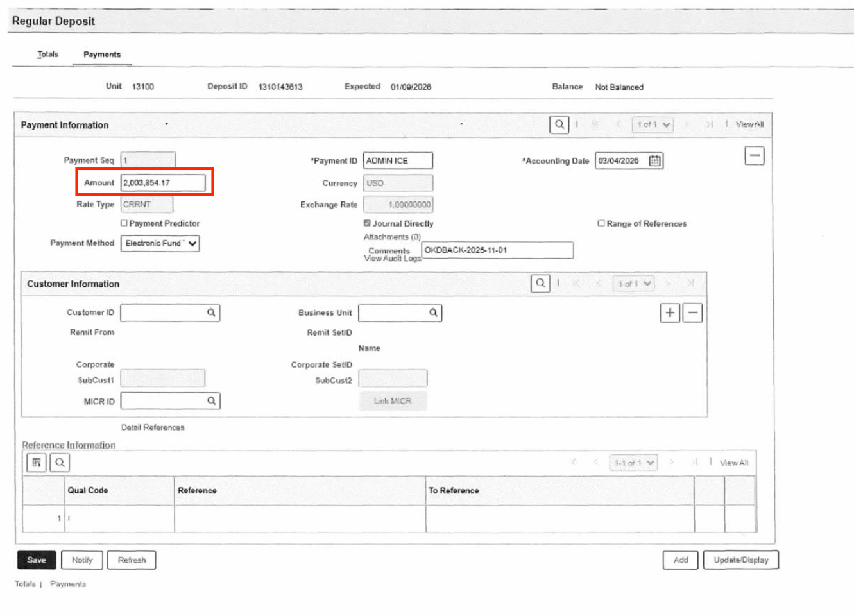Screen dimensions: 854x616
Task: Open the Accounting Date calendar picker
Action: (654, 161)
